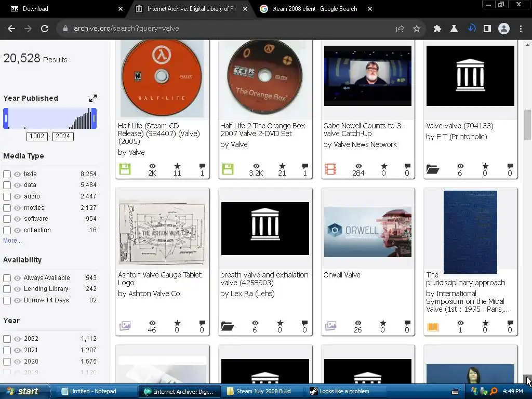Click the end year 2024 field

[63, 137]
